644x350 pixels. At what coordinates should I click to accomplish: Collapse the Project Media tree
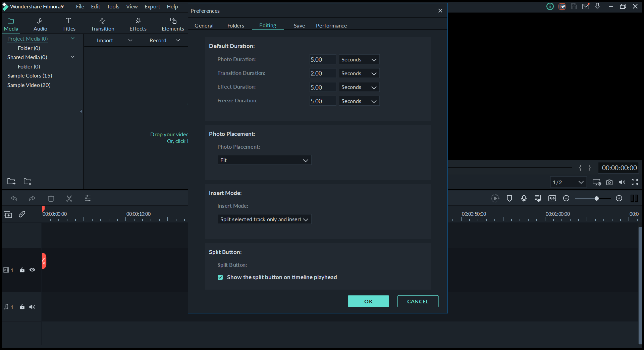click(x=72, y=39)
